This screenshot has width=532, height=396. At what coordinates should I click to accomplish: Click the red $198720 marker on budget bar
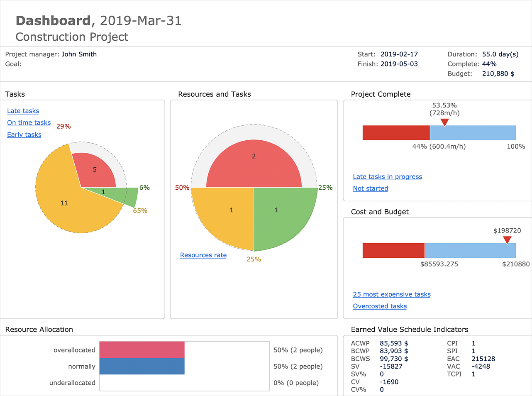(x=507, y=240)
